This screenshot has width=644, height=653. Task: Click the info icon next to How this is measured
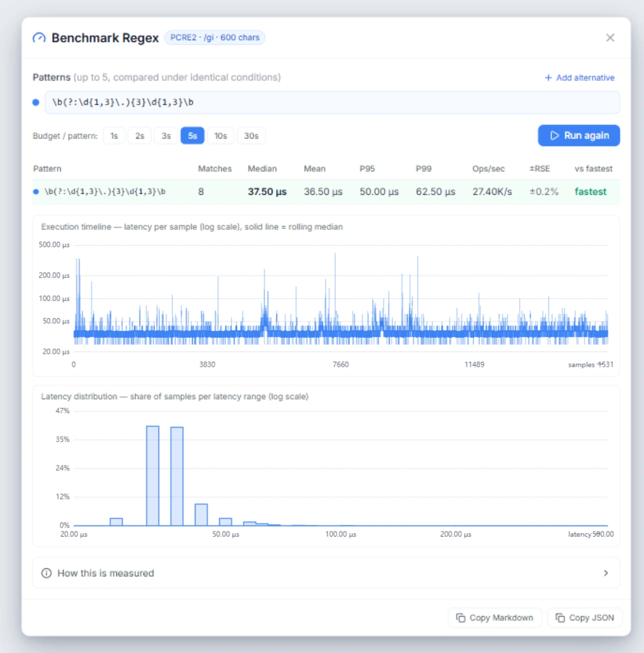pos(46,573)
